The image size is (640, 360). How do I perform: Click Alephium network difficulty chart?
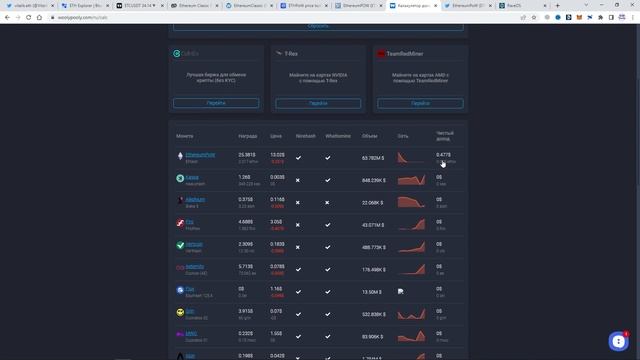pyautogui.click(x=411, y=202)
